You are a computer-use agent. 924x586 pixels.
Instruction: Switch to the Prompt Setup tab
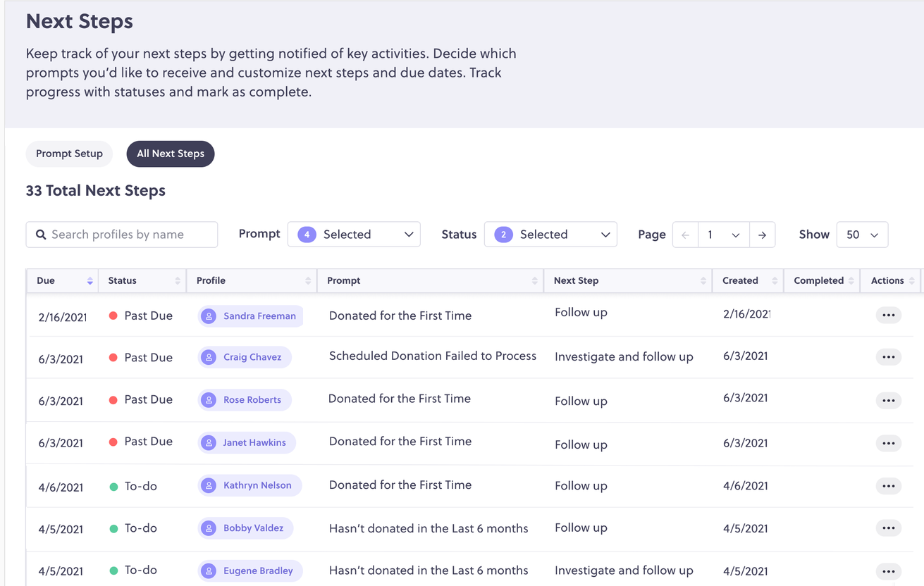[68, 154]
